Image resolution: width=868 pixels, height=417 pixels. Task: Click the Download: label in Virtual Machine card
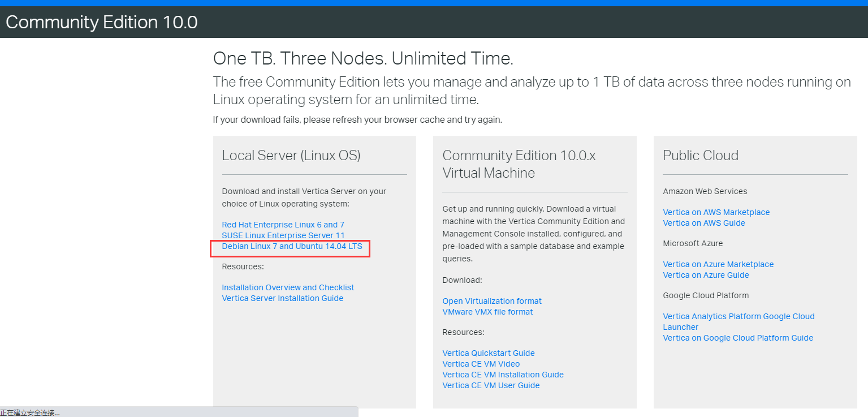[463, 280]
